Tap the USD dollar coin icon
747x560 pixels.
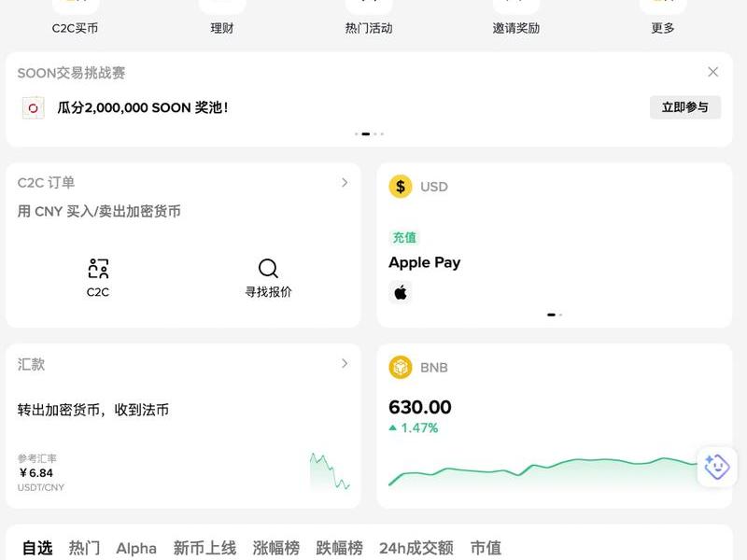[x=401, y=186]
